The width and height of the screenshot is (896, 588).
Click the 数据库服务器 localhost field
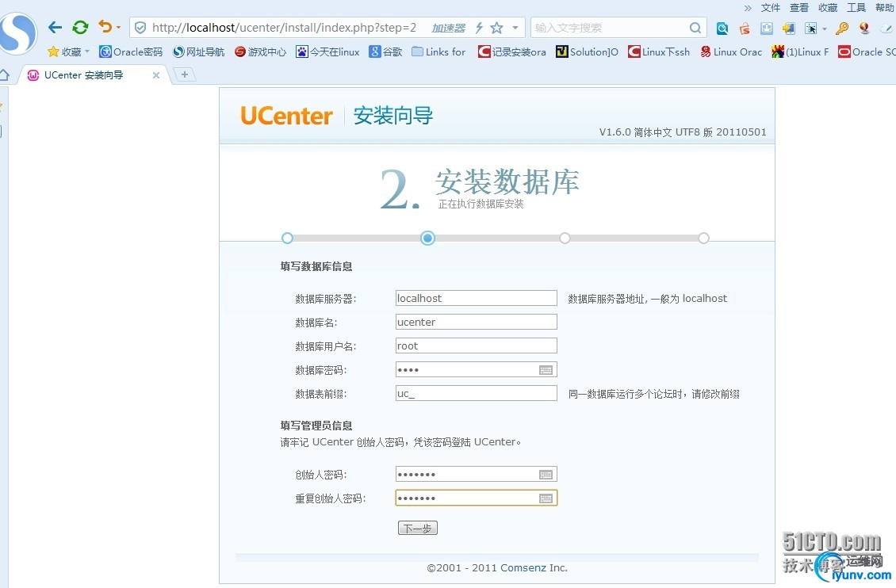tap(476, 298)
